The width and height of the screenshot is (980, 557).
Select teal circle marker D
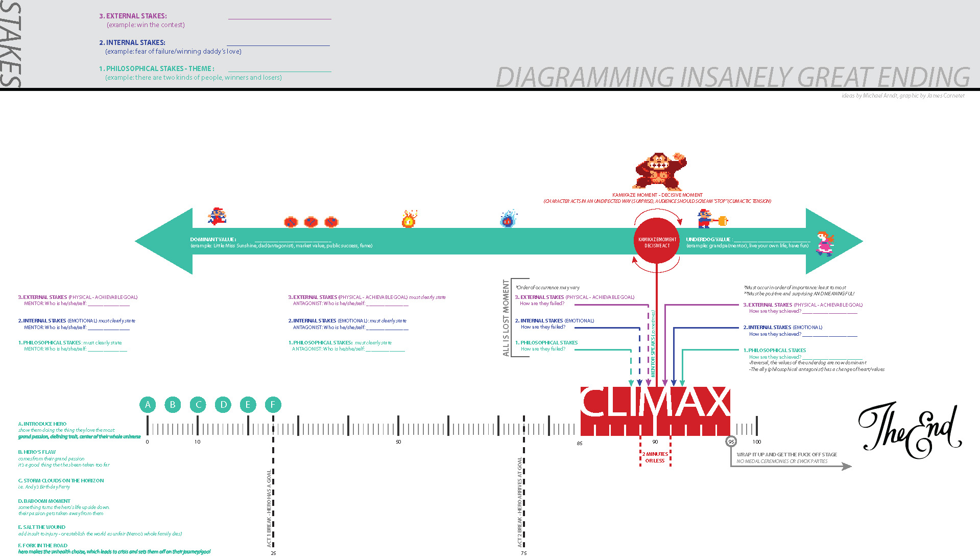pos(223,405)
